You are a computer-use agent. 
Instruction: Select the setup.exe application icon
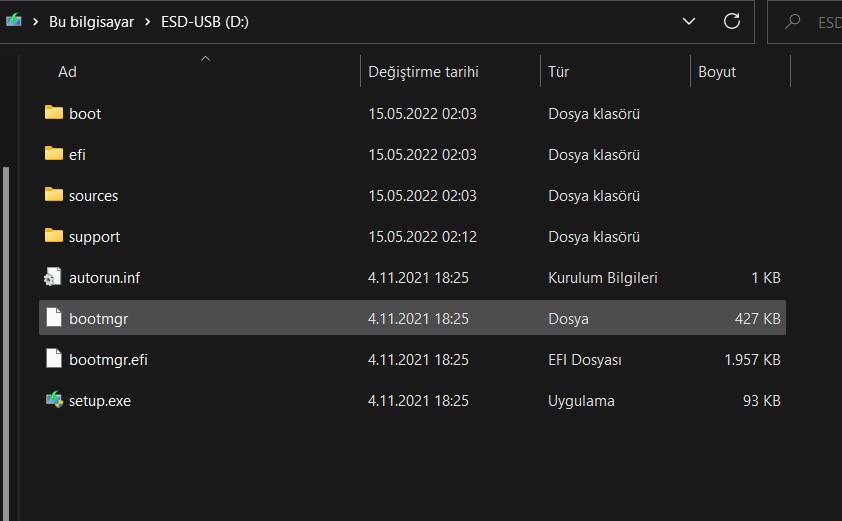[x=54, y=400]
